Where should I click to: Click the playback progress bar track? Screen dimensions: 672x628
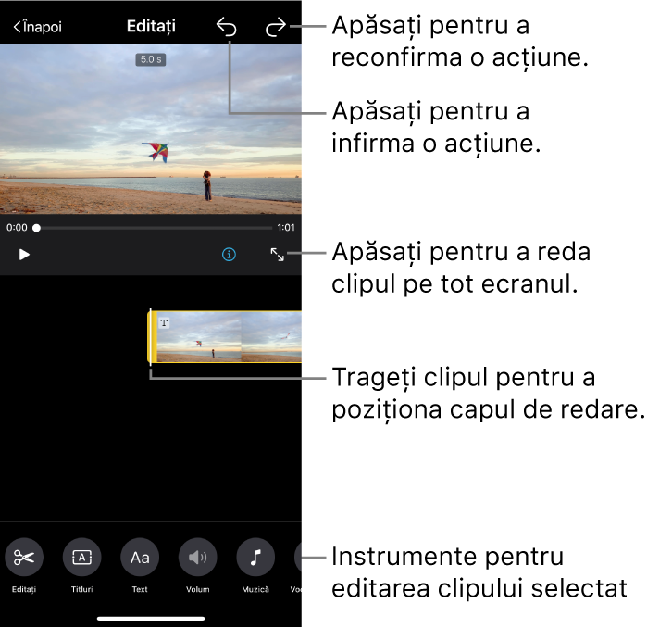pyautogui.click(x=155, y=228)
